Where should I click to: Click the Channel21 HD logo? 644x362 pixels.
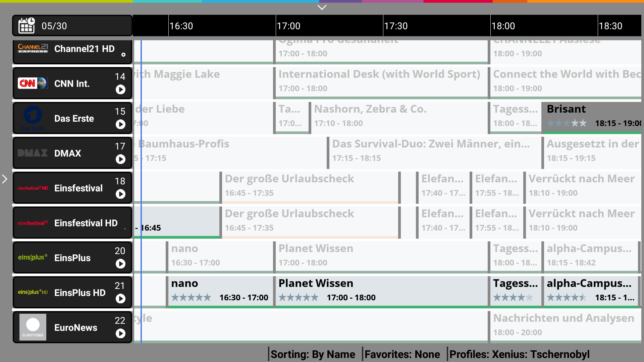click(33, 49)
